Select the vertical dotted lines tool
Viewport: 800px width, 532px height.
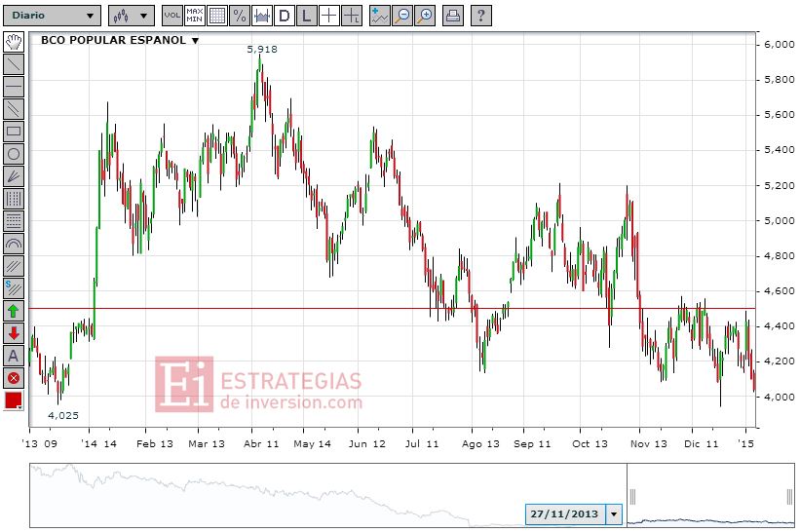14,199
